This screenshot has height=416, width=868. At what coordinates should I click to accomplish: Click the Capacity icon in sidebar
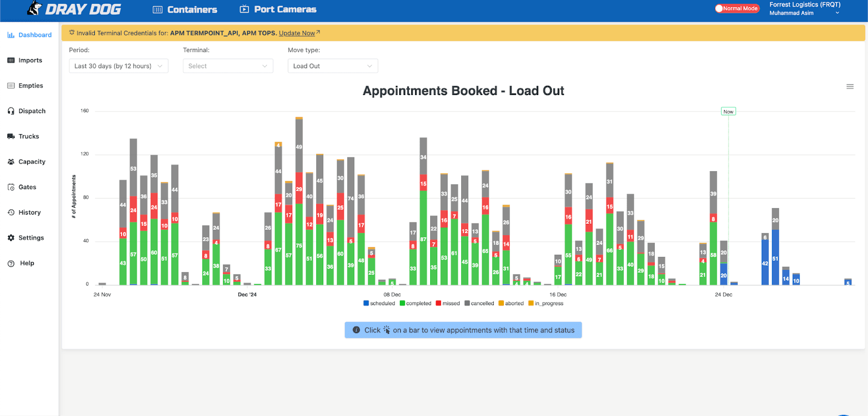pyautogui.click(x=11, y=162)
